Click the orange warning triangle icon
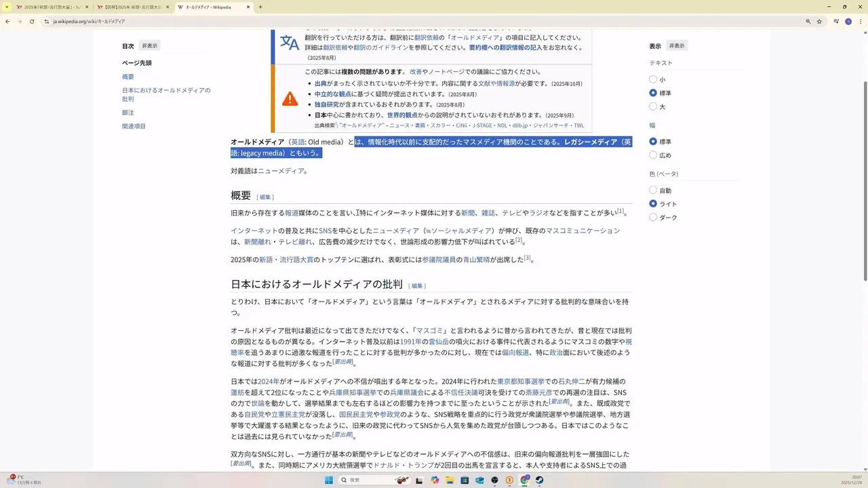The width and height of the screenshot is (868, 488). click(x=290, y=99)
